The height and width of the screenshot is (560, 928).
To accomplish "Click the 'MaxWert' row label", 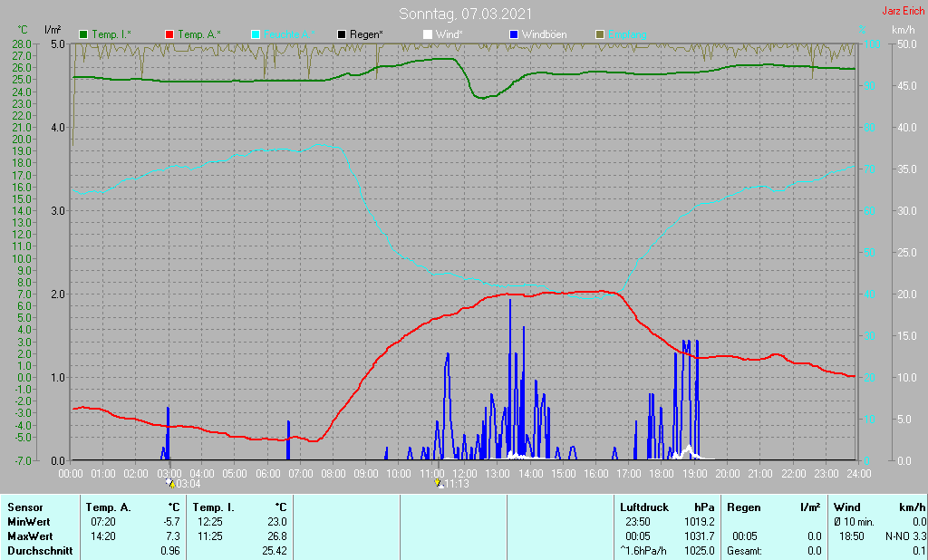I will [x=30, y=536].
